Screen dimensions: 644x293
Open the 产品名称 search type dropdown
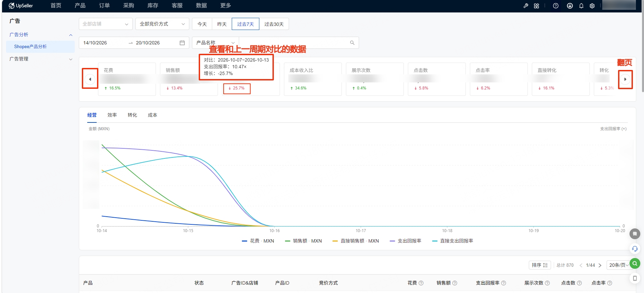[x=216, y=43]
